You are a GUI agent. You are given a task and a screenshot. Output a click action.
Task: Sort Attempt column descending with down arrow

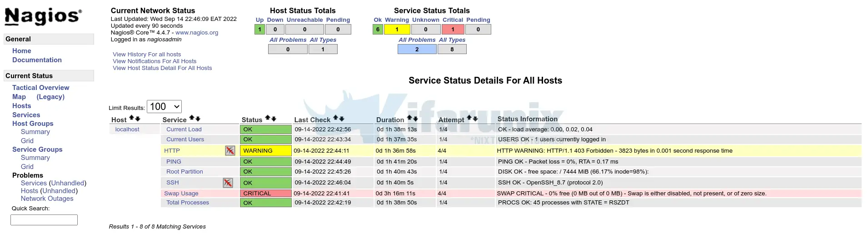[x=475, y=119]
